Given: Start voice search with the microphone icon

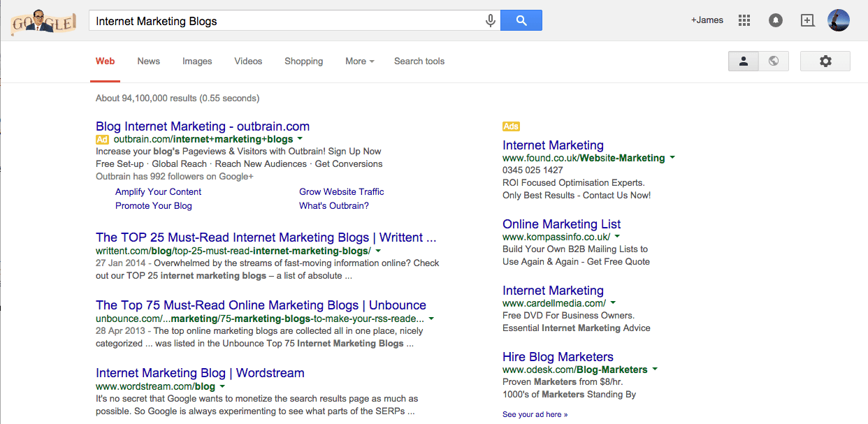Looking at the screenshot, I should pos(491,21).
